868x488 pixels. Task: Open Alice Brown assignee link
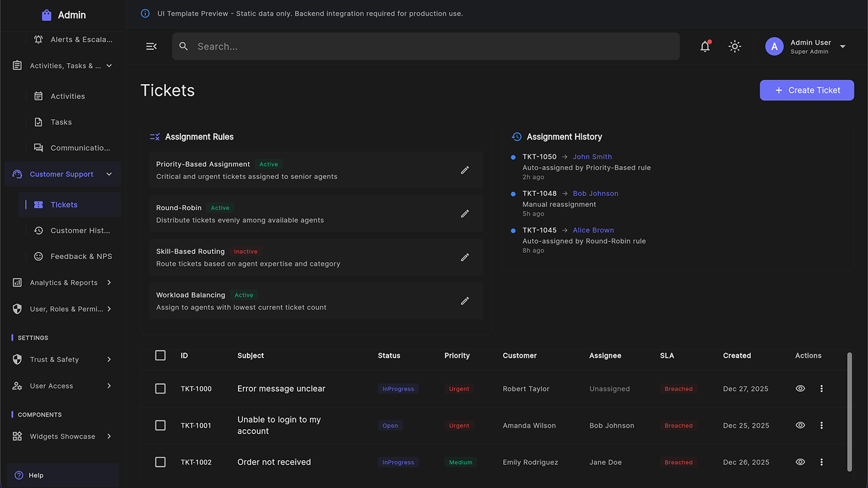click(593, 230)
